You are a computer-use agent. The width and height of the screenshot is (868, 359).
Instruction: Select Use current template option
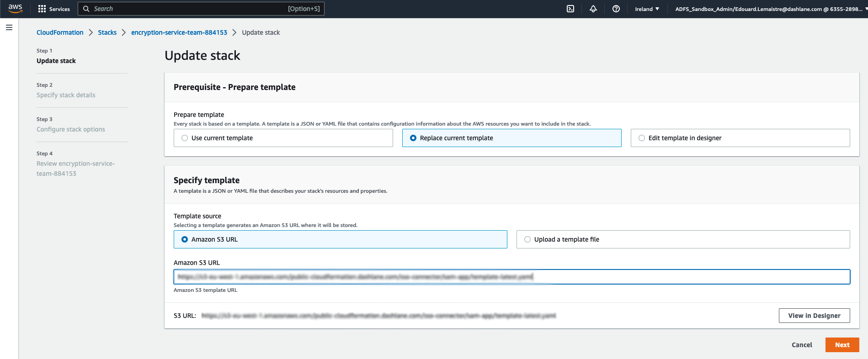pyautogui.click(x=283, y=138)
